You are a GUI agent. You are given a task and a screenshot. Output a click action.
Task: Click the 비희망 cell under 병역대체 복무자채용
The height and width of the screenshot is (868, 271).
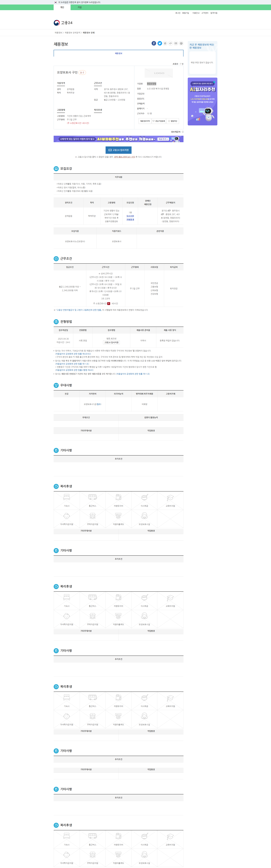144,404
